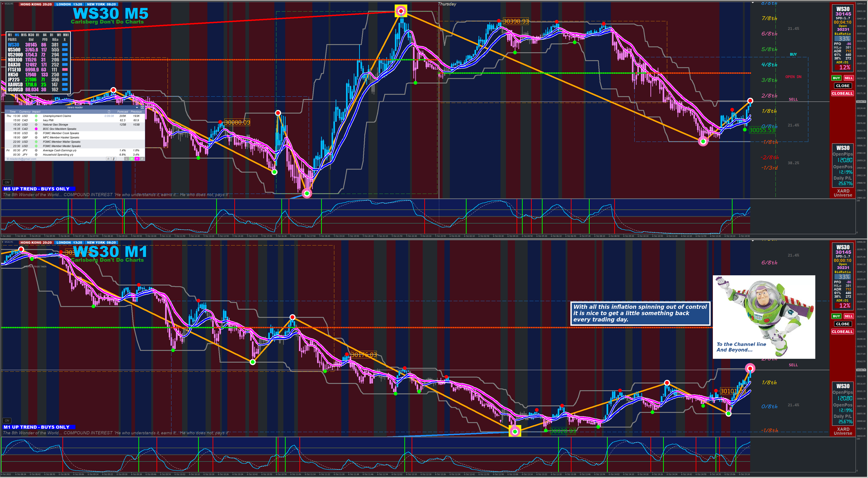Toggle low impact L filter in news reader

tap(127, 159)
